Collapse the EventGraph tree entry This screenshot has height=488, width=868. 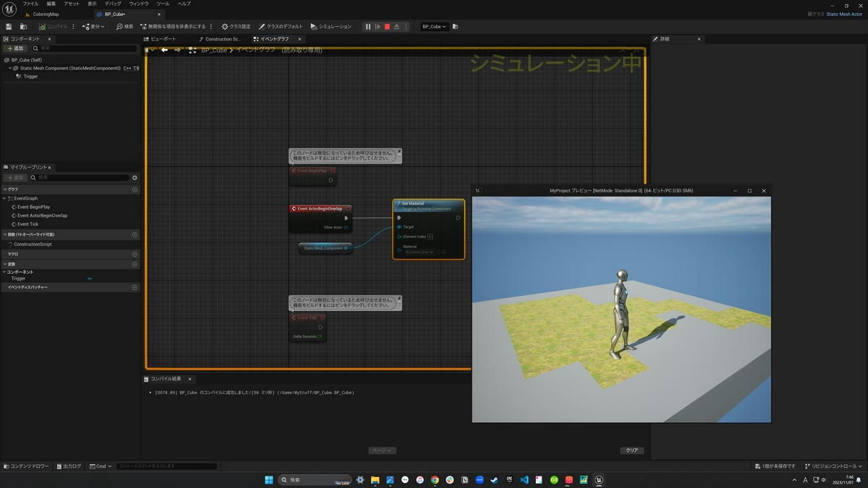click(6, 198)
